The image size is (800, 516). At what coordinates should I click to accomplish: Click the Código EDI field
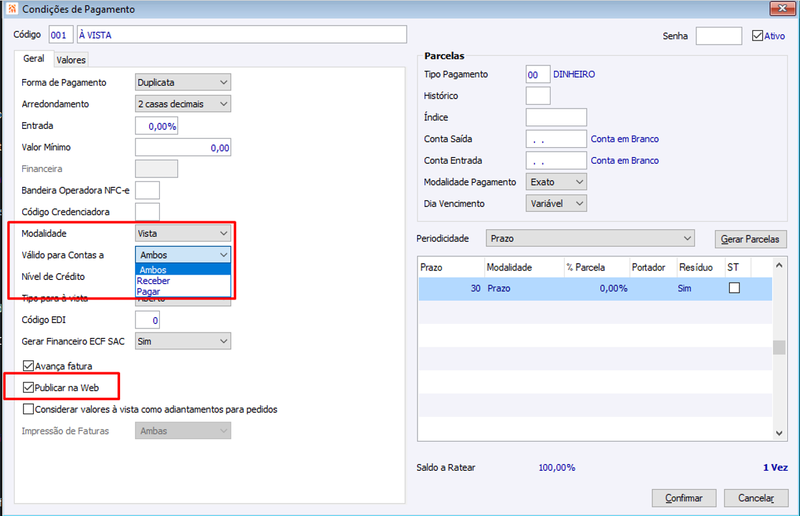click(147, 320)
